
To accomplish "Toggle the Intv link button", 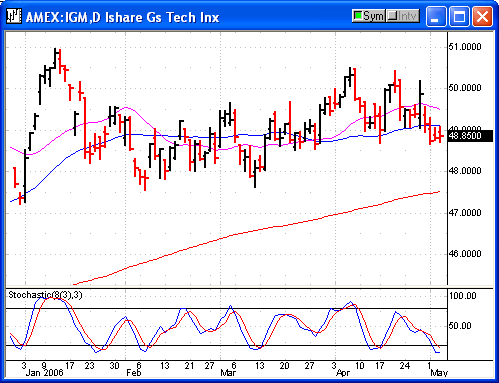I will coord(403,16).
